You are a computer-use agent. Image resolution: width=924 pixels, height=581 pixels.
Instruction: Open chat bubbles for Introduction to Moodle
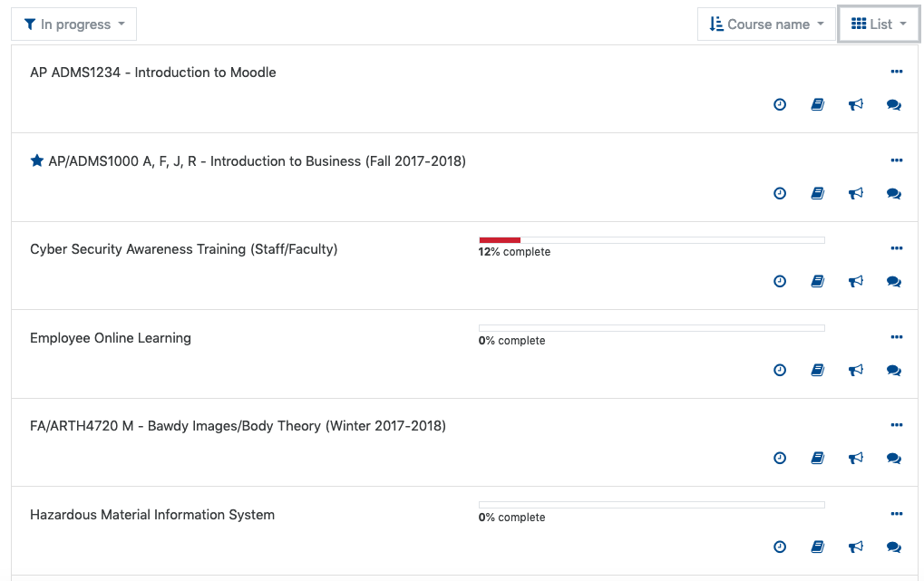click(894, 105)
